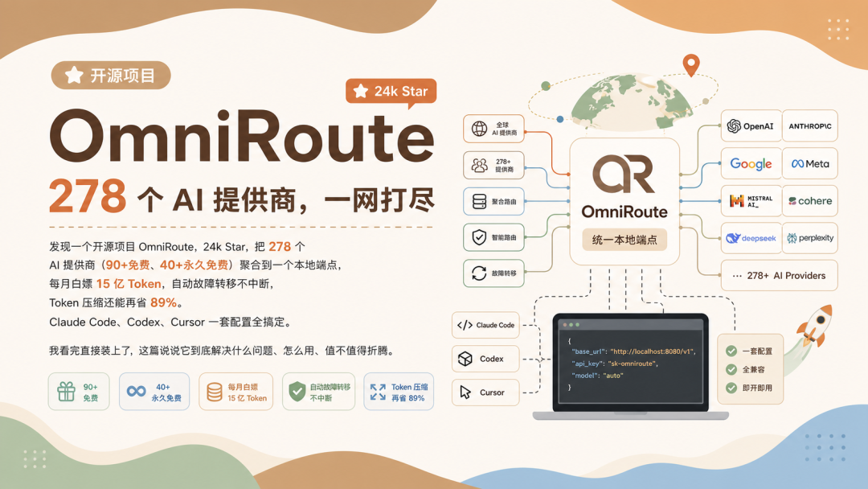This screenshot has width=868, height=489.
Task: Click the green checkmark beside 全兼容
Action: (731, 369)
